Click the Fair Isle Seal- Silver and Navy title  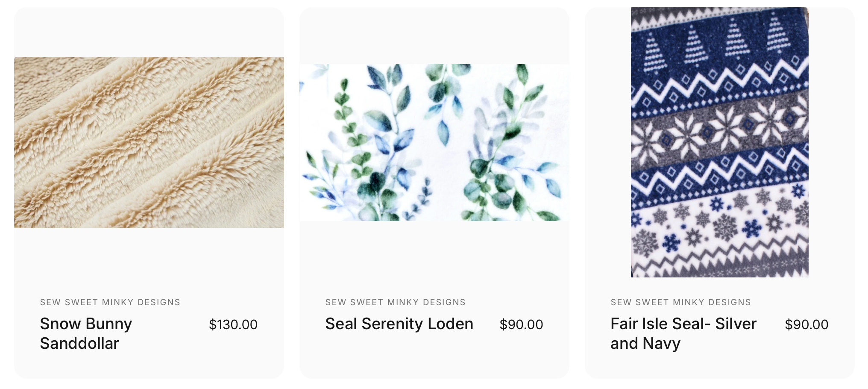pyautogui.click(x=683, y=333)
